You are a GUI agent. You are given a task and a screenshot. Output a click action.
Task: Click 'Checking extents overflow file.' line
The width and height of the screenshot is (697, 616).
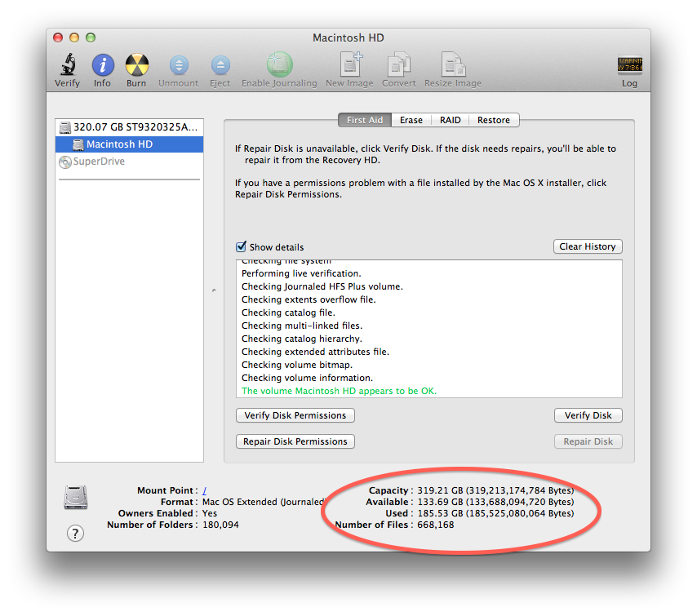click(x=309, y=299)
